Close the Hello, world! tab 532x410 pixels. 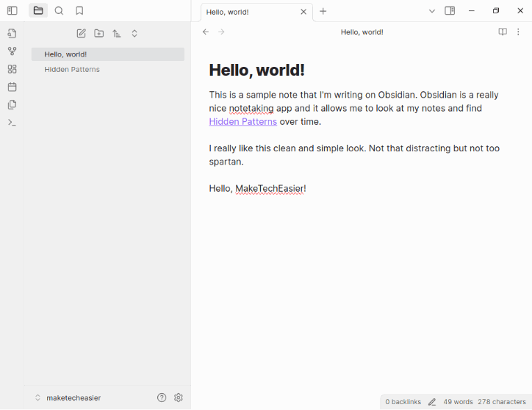point(303,12)
